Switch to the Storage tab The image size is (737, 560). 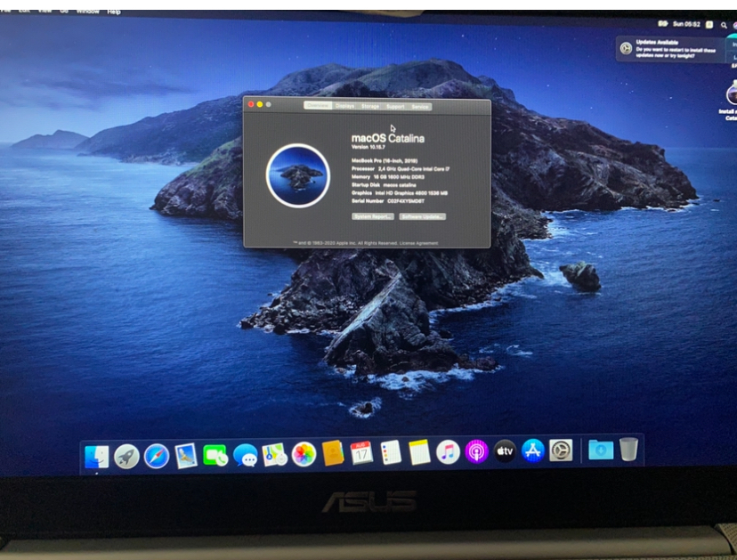click(370, 106)
